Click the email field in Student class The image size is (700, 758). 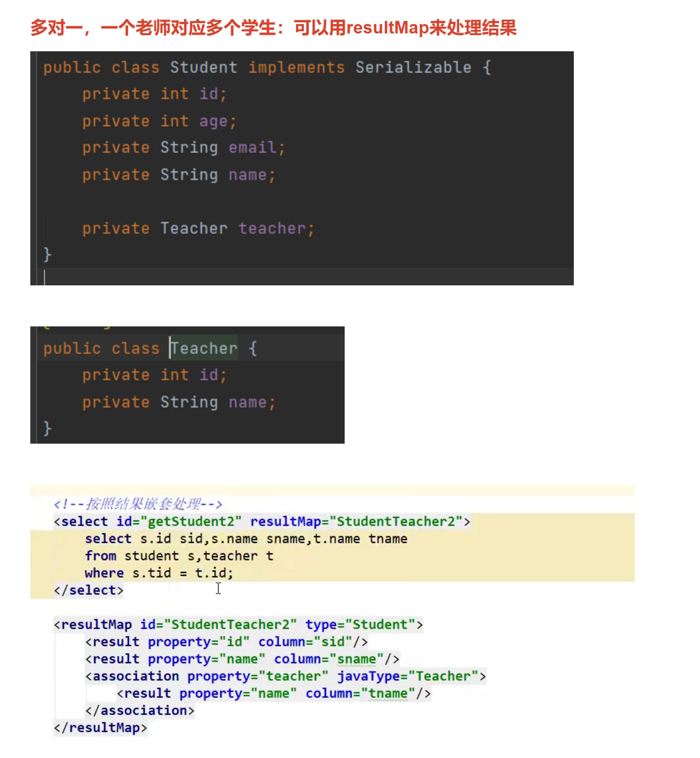(x=252, y=148)
